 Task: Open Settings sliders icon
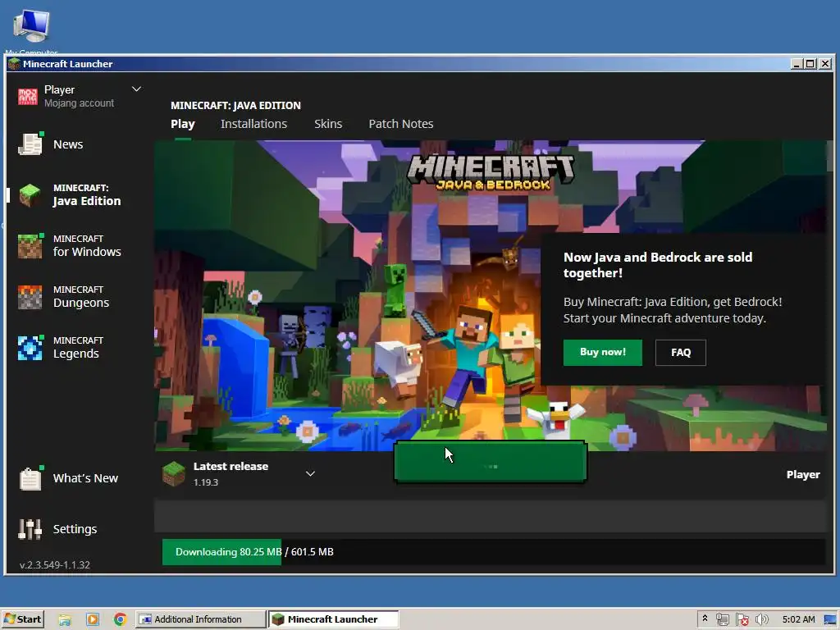coord(30,529)
